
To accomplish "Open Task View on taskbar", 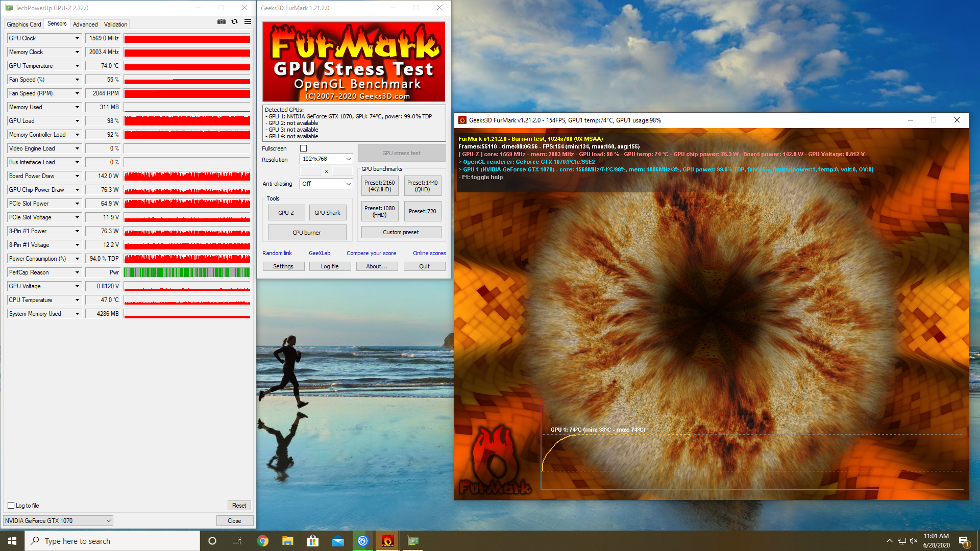I will pyautogui.click(x=237, y=541).
